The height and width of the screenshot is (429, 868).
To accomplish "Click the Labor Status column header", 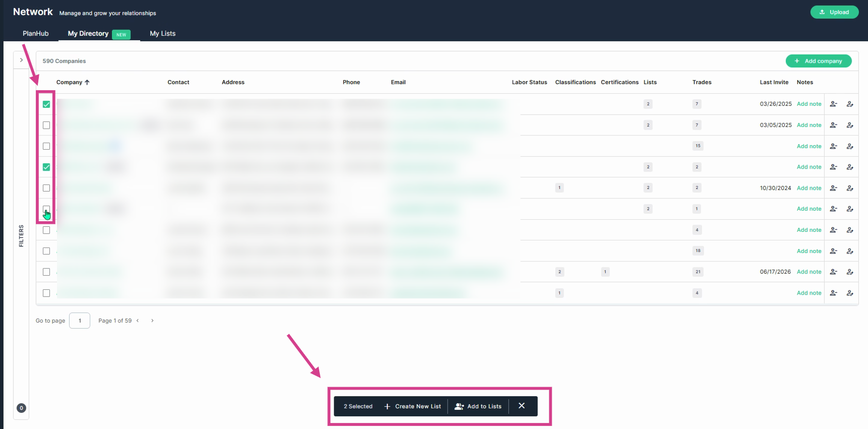I will 529,82.
